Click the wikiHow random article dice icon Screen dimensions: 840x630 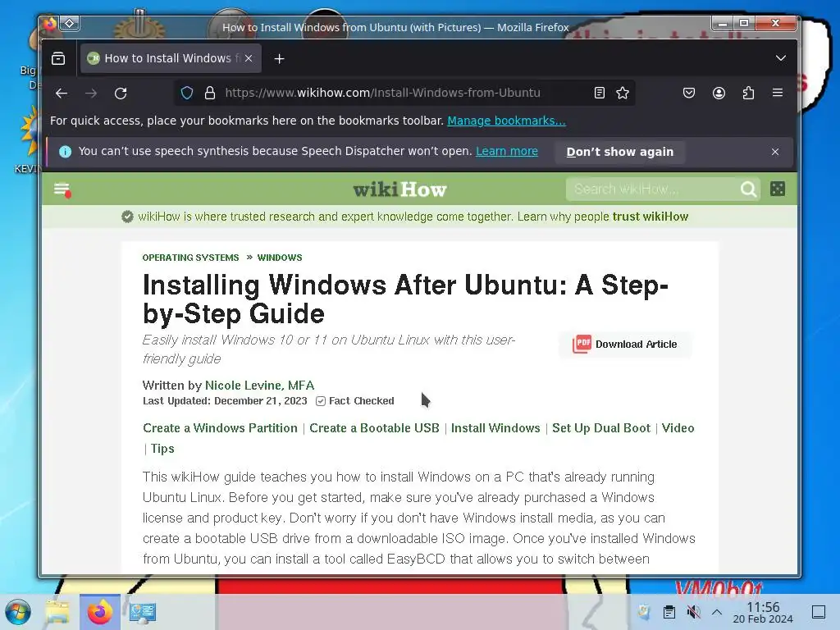778,189
